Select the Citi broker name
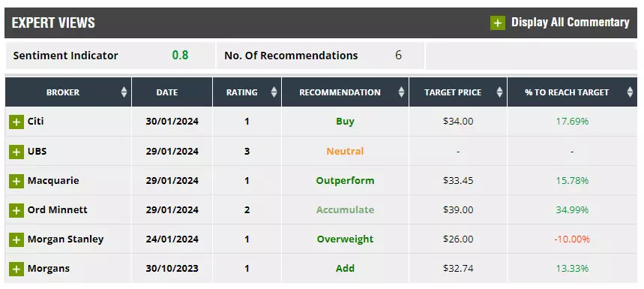 click(36, 122)
